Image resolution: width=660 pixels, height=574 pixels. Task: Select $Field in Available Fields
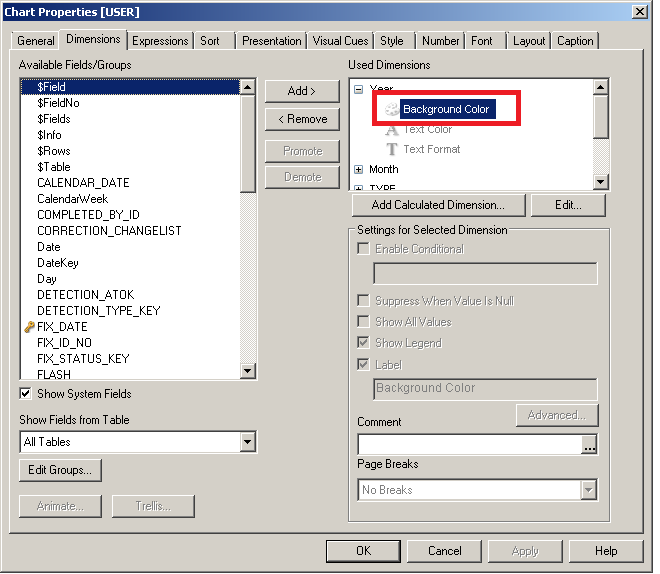(x=130, y=87)
